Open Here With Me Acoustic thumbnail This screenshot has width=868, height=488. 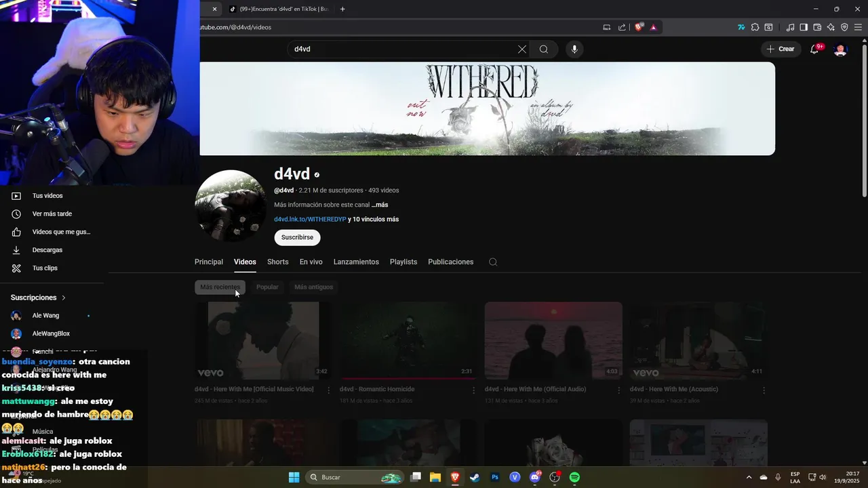click(x=698, y=340)
